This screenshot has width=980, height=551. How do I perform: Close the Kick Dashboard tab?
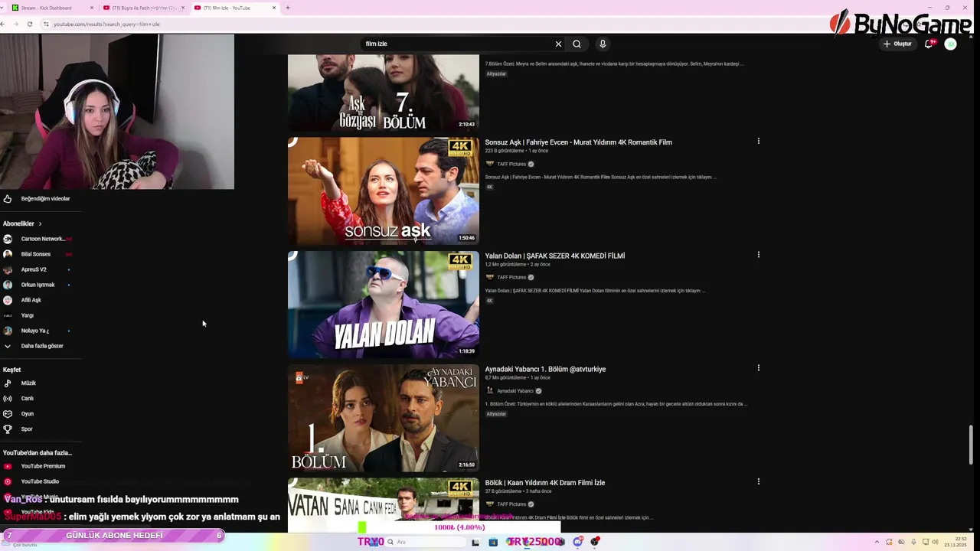point(92,8)
